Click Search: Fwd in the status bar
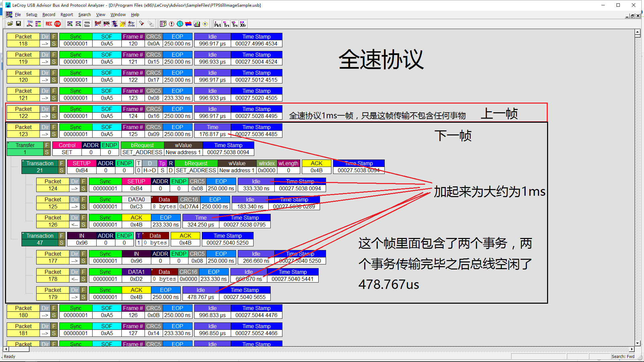Image resolution: width=644 pixels, height=362 pixels. (x=623, y=356)
